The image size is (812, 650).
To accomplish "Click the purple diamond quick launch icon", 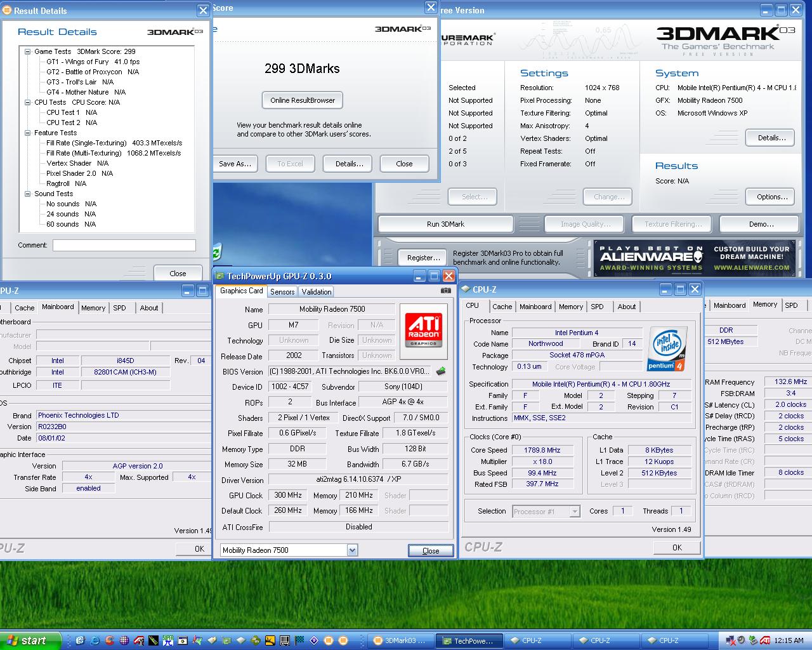I will [x=313, y=640].
